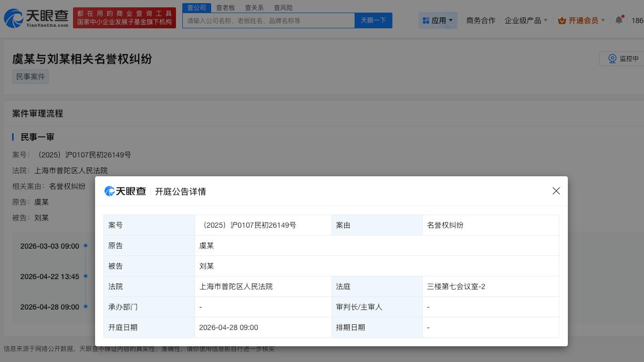Click the 天眼一下 search button
This screenshot has height=362, width=644.
(x=373, y=20)
